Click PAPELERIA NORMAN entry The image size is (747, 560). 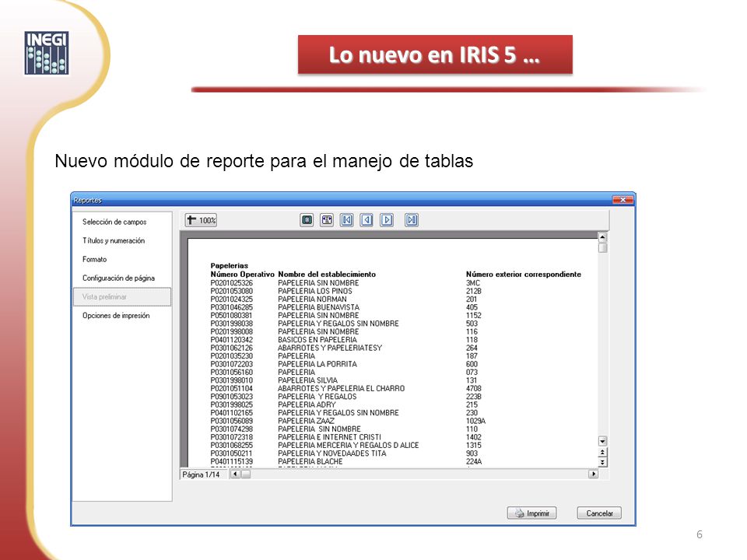(x=313, y=299)
